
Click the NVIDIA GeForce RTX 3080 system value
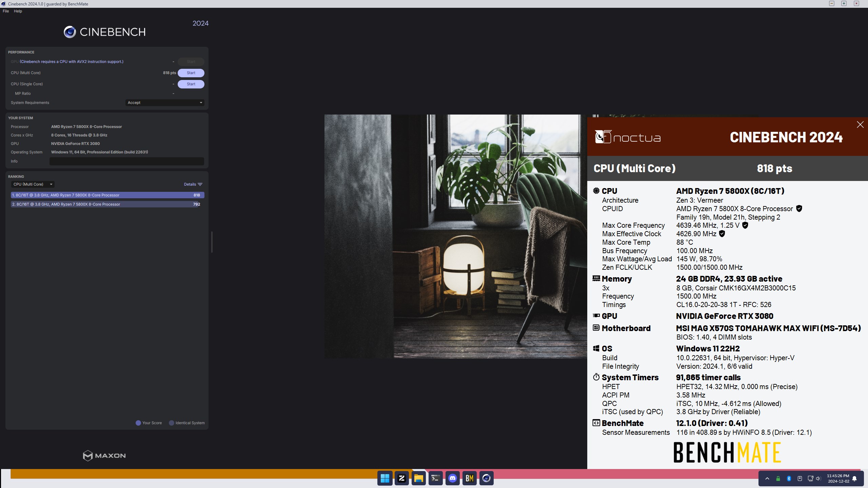75,144
